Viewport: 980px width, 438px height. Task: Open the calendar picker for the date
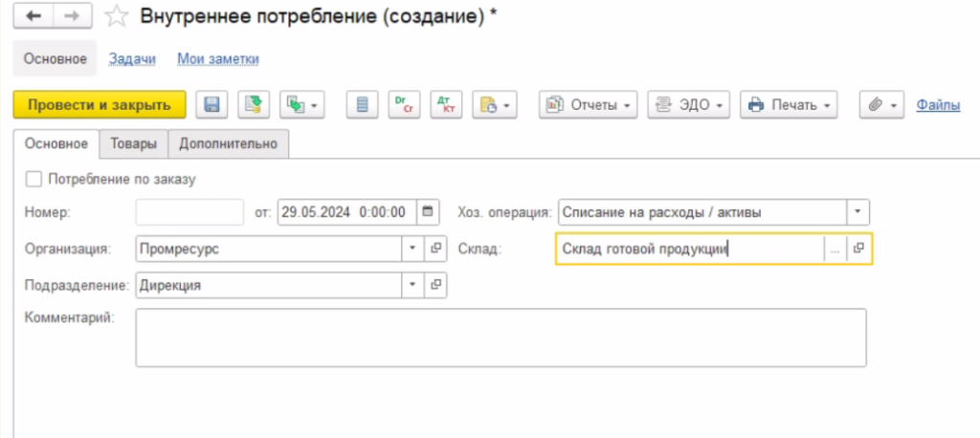tap(428, 211)
